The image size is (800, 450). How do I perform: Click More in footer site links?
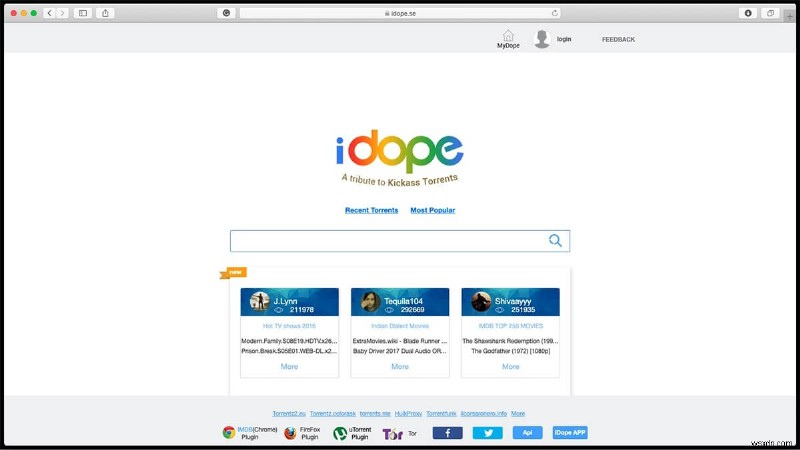tap(518, 413)
